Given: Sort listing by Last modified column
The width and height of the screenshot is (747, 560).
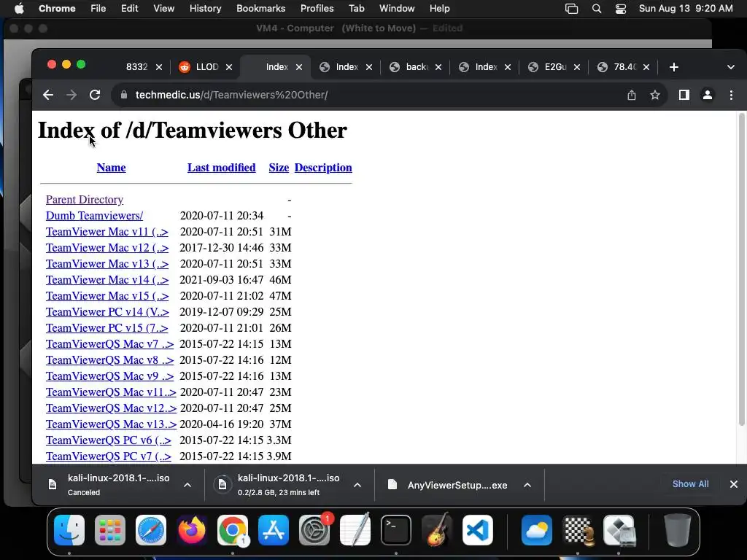Looking at the screenshot, I should (222, 168).
